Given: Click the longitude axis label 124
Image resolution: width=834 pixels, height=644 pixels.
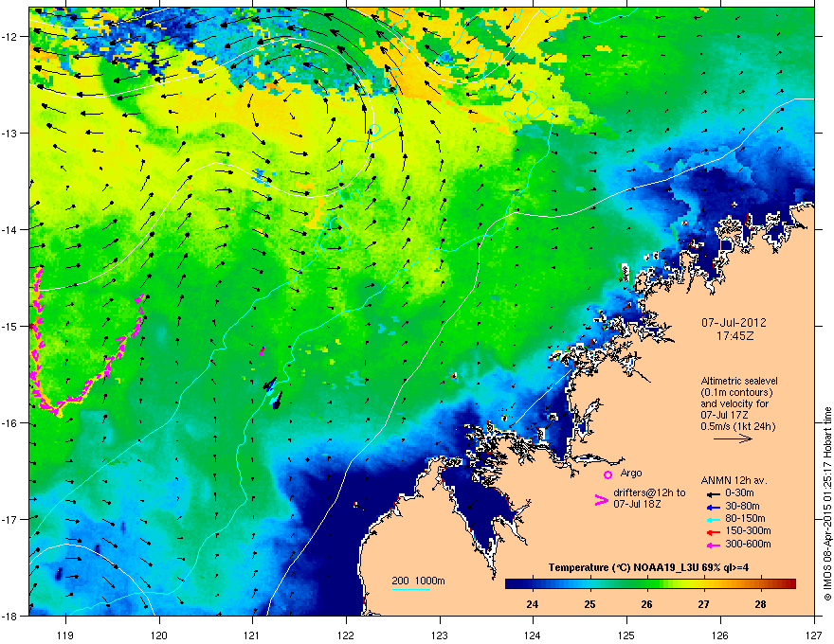Looking at the screenshot, I should tap(533, 635).
